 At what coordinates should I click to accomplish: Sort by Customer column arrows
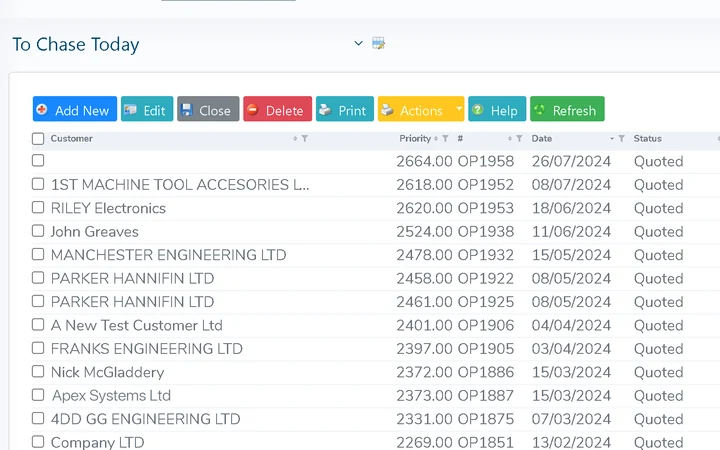pyautogui.click(x=295, y=138)
